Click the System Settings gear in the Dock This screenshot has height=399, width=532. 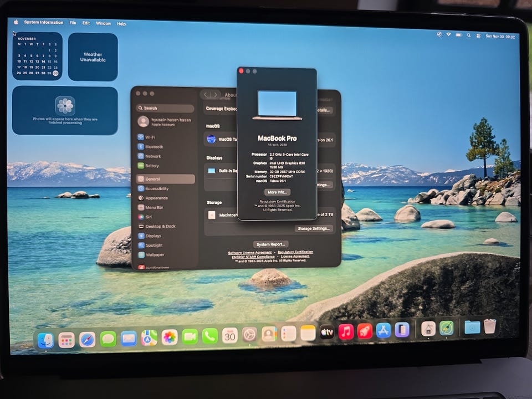249,335
